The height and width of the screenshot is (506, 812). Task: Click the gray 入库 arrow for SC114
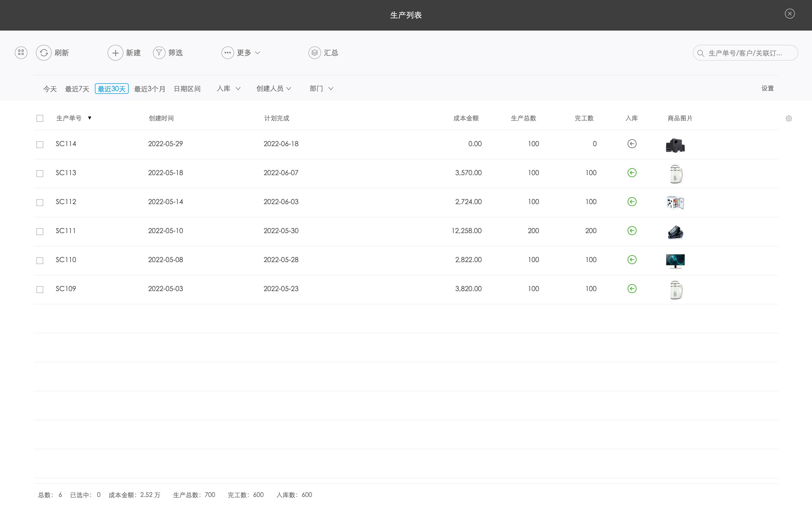(632, 144)
